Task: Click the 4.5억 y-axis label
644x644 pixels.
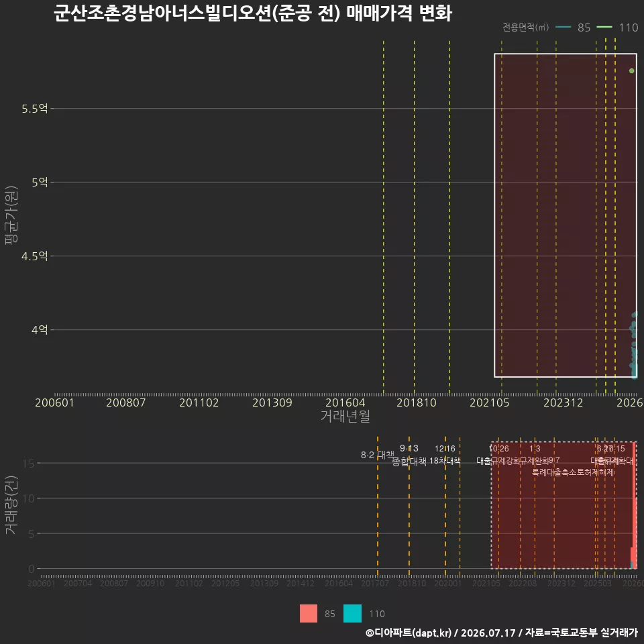Action: [34, 256]
